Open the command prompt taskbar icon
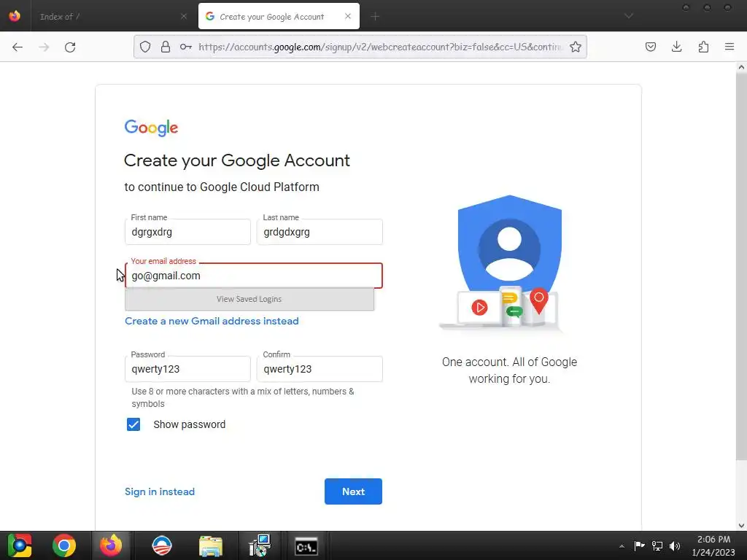The image size is (747, 560). coord(306,546)
